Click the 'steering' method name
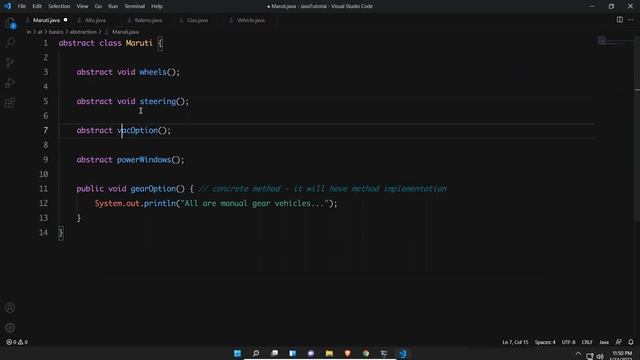The width and height of the screenshot is (640, 360). [158, 101]
